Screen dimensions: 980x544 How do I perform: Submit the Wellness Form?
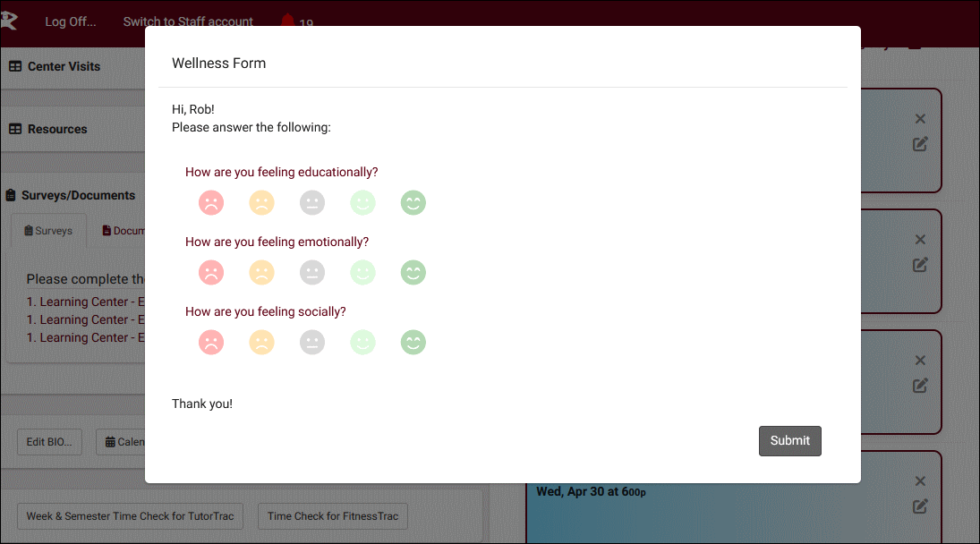(x=789, y=441)
